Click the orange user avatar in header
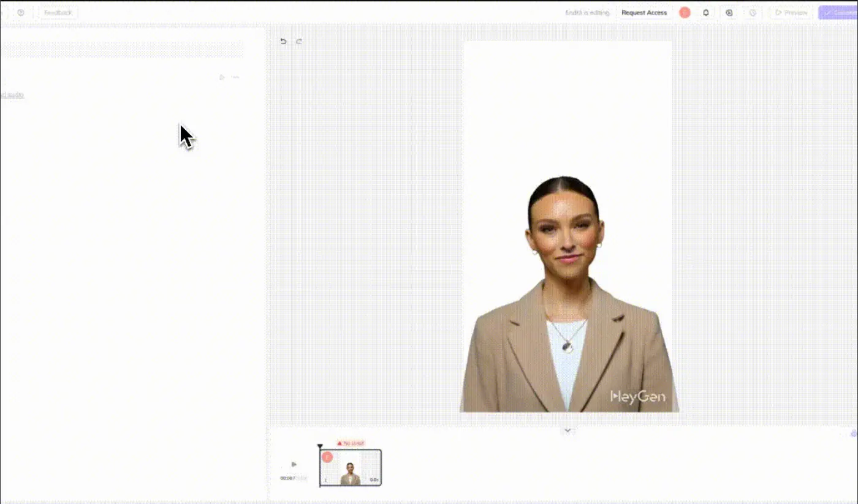 point(685,13)
